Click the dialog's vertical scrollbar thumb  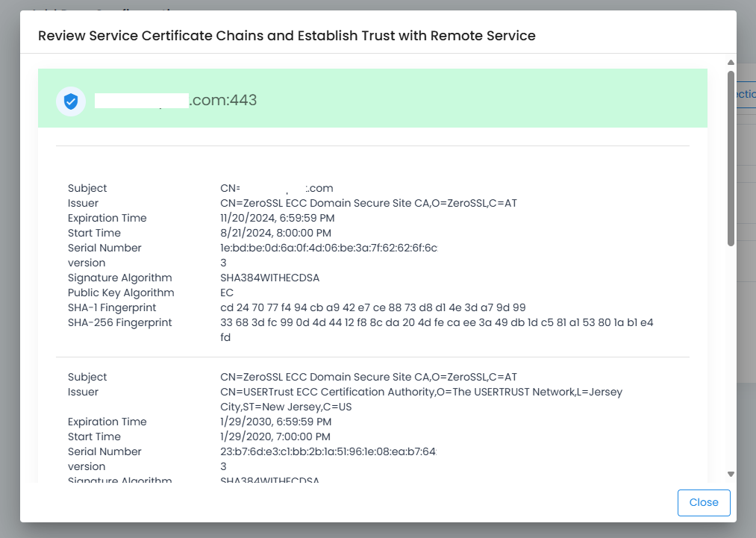pos(731,157)
